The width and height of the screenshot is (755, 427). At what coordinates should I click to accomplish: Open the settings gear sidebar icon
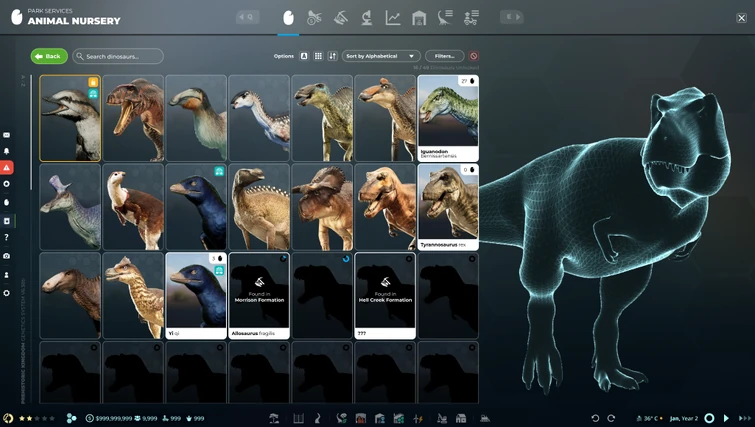point(6,293)
